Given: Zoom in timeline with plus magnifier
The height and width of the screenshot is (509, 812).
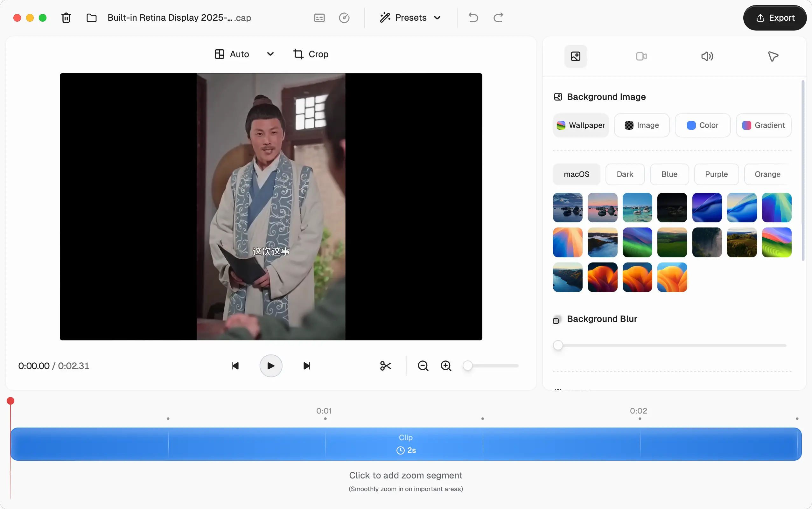Looking at the screenshot, I should (446, 366).
